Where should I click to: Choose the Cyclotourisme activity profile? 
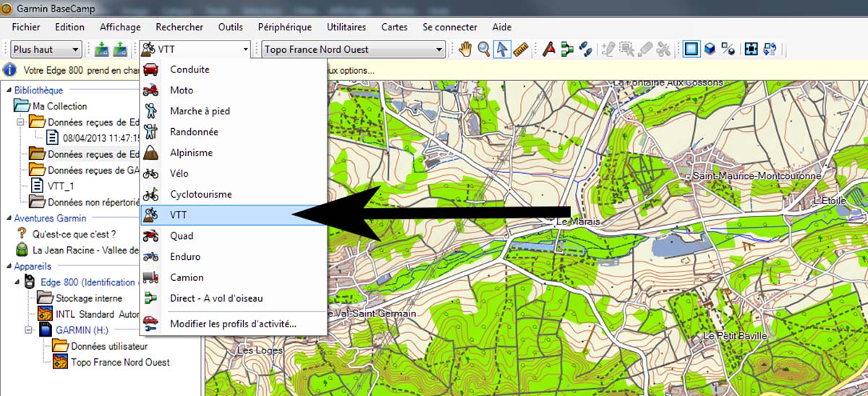coord(234,194)
